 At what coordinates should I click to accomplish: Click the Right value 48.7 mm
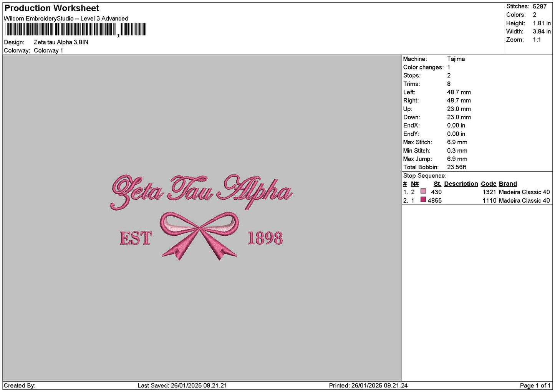(x=459, y=101)
